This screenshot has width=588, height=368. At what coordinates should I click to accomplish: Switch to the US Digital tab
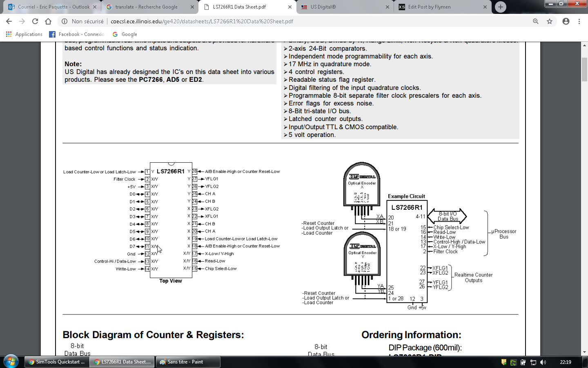click(x=344, y=7)
